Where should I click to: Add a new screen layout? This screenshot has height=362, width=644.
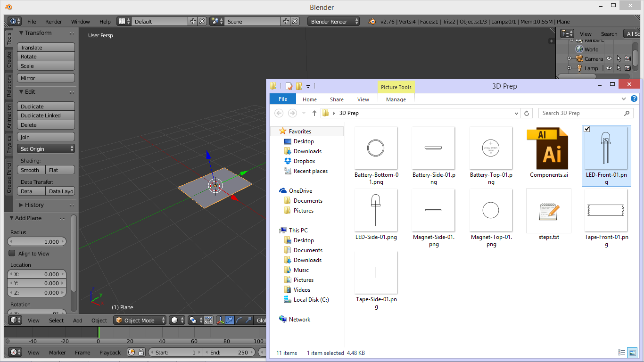tap(193, 21)
